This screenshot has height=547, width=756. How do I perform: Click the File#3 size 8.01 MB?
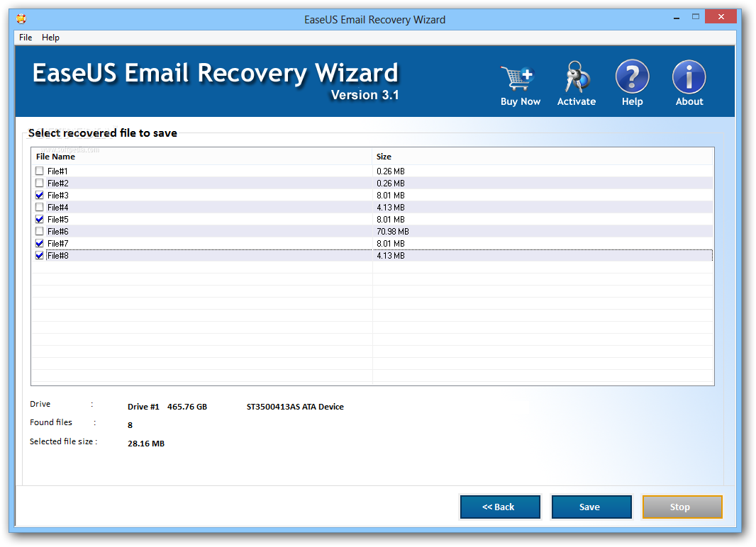tap(391, 195)
